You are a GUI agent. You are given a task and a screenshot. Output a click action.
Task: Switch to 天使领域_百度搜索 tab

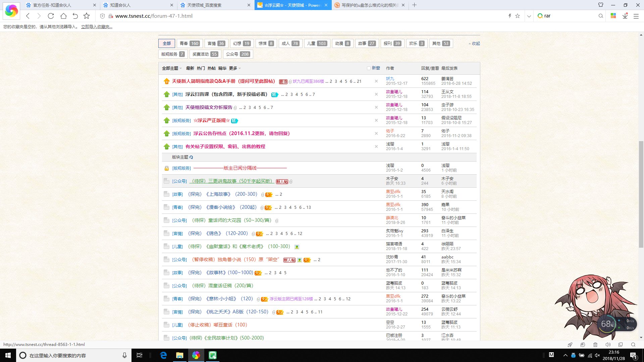[x=205, y=5]
